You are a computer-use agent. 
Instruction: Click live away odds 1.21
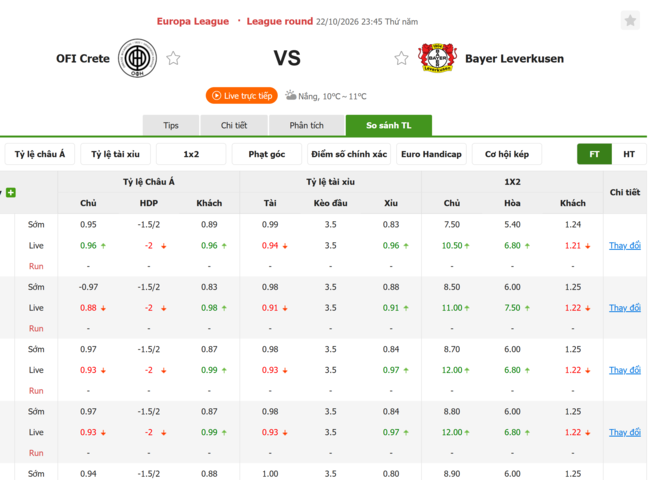click(x=573, y=245)
